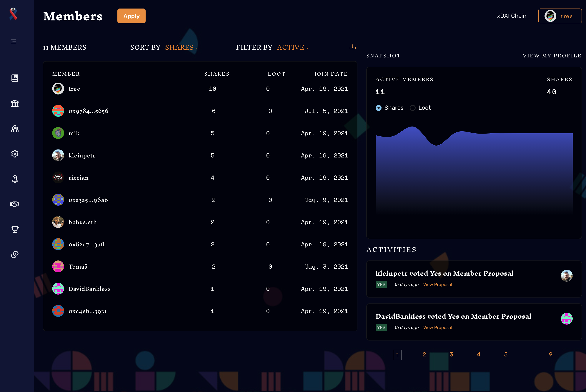Click avatar of member 0x9784...5656

(58, 111)
